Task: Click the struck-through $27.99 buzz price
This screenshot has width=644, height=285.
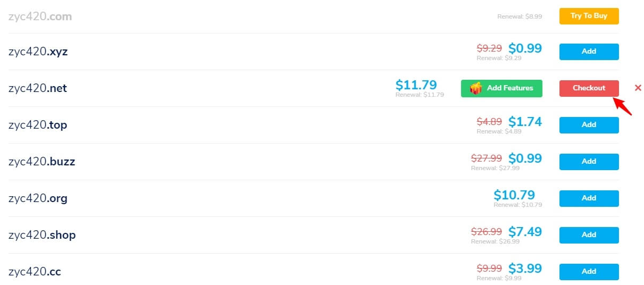Action: click(x=487, y=158)
